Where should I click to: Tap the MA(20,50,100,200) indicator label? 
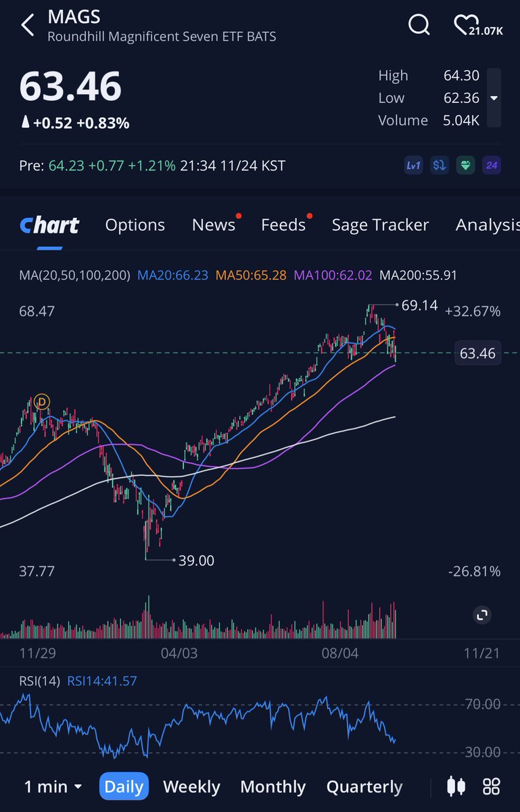[x=74, y=275]
